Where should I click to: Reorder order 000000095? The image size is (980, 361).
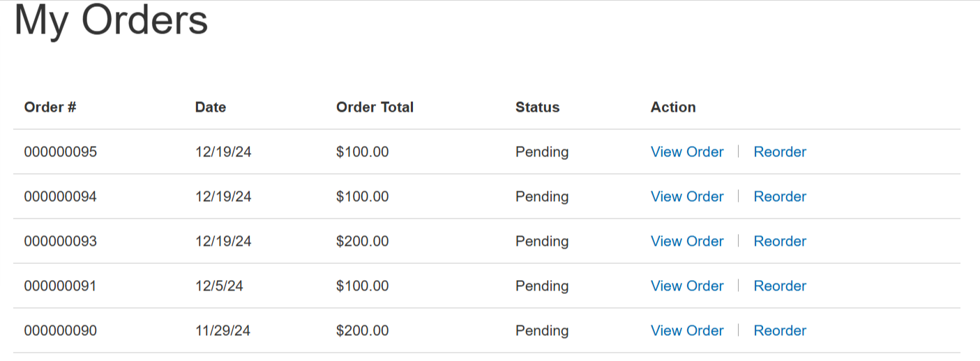[780, 152]
